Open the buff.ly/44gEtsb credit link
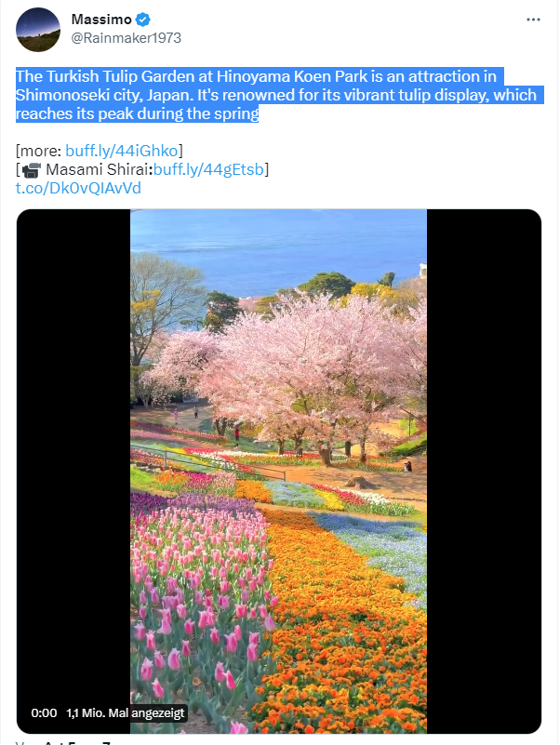 pyautogui.click(x=208, y=169)
